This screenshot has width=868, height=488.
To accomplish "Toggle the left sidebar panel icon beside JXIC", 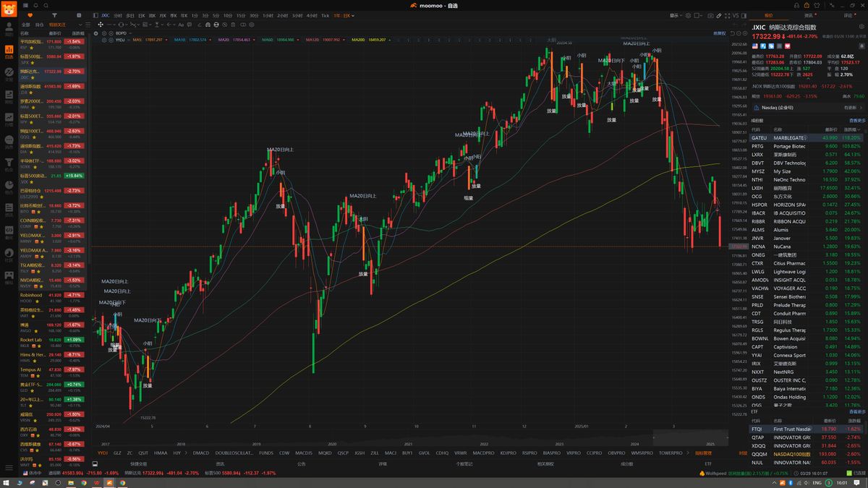I will click(x=97, y=14).
